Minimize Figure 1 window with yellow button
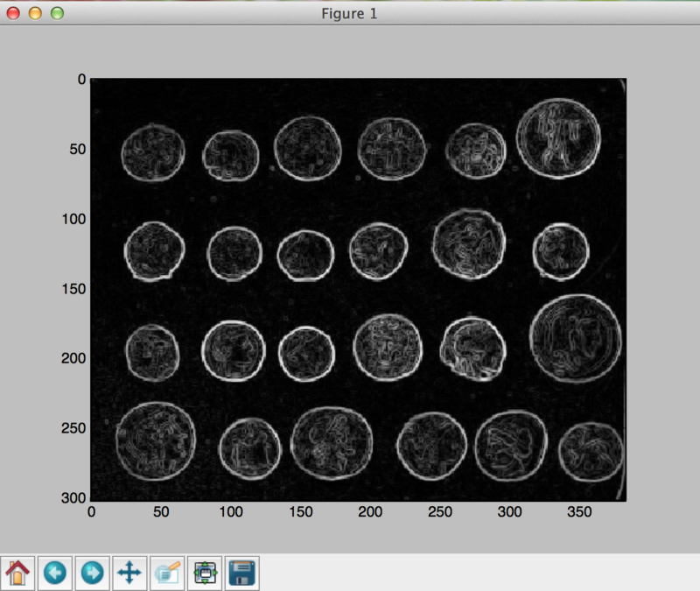Image resolution: width=700 pixels, height=591 pixels. pyautogui.click(x=35, y=13)
